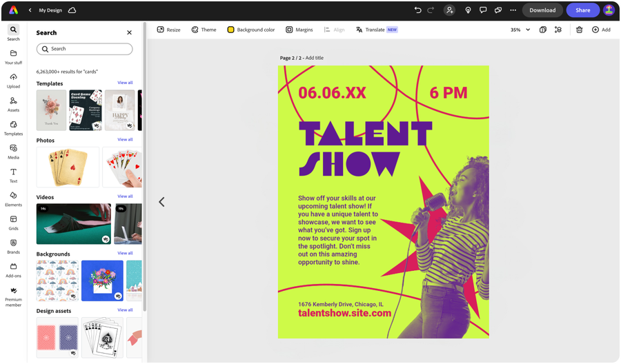Click Add to add a page
Viewport: 621px width, 364px height.
[x=601, y=30]
